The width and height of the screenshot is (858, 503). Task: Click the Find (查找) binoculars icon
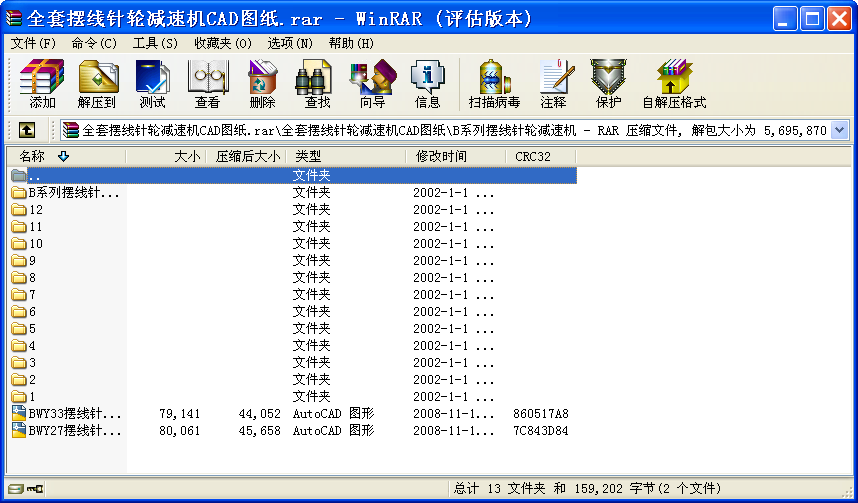(317, 84)
